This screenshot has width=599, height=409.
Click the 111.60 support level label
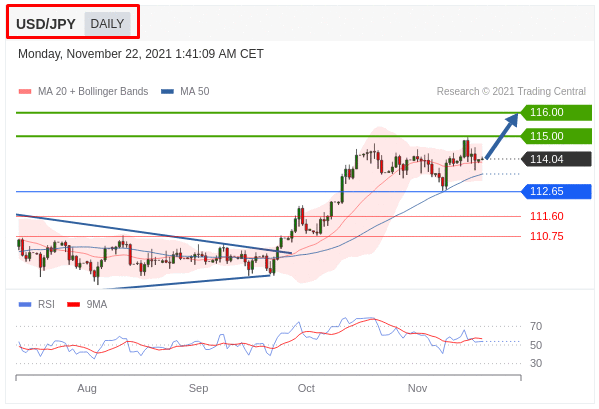546,216
